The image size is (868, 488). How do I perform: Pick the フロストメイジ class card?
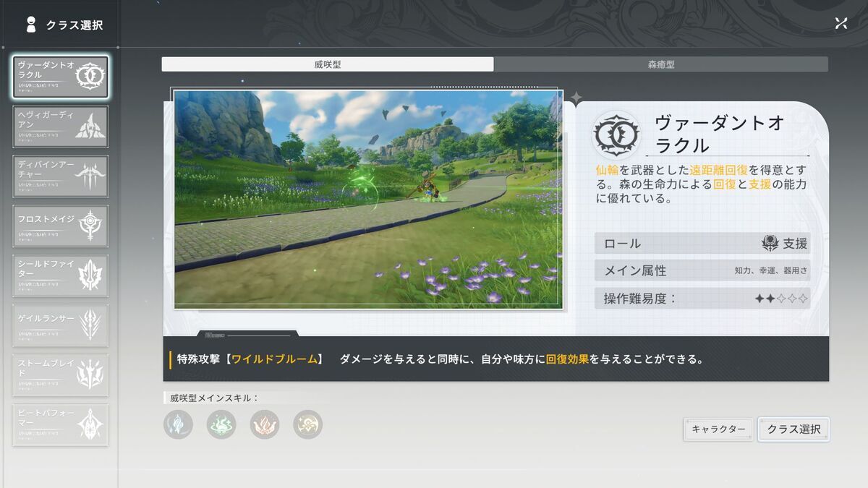click(61, 226)
